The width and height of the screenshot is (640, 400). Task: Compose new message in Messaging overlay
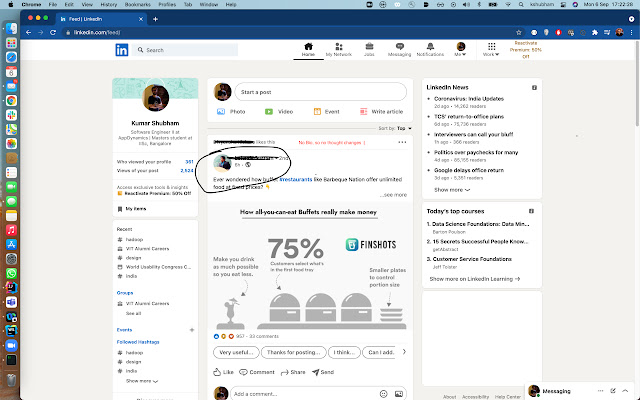(x=613, y=391)
